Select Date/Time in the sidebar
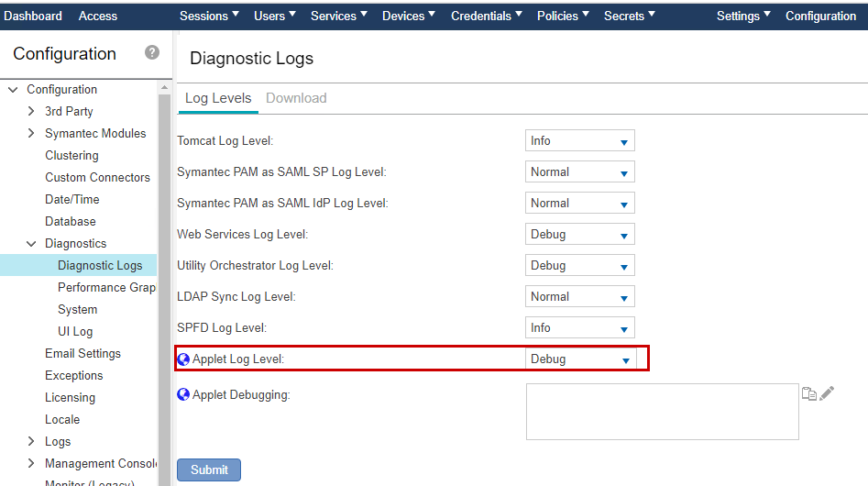Image resolution: width=868 pixels, height=486 pixels. click(x=72, y=199)
